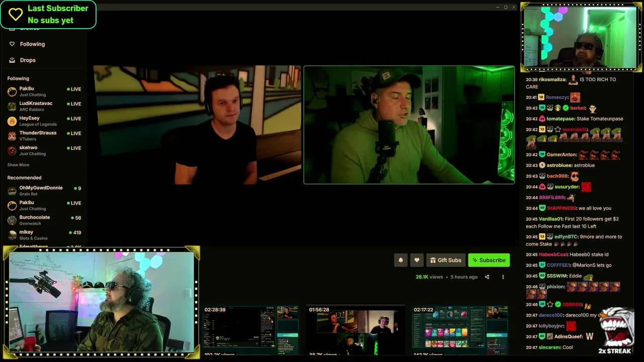Screen dimensions: 644x362
Task: Click the stream video player
Action: pyautogui.click(x=304, y=125)
